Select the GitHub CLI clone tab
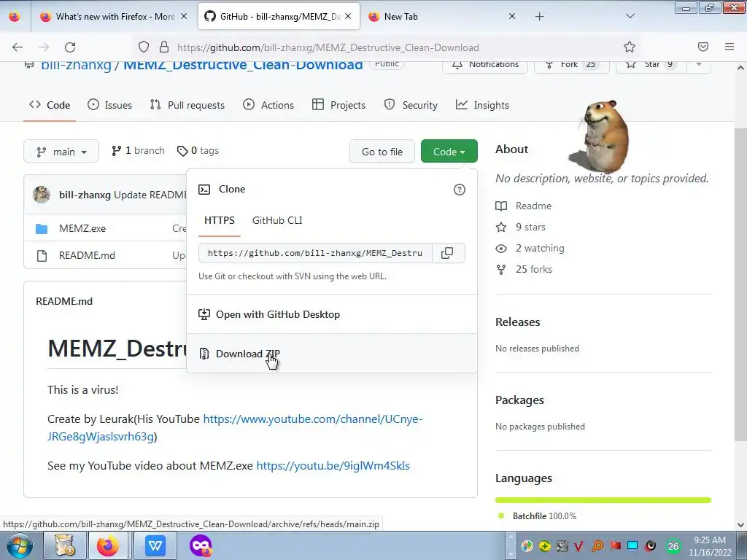Viewport: 747px width, 560px height. click(277, 220)
